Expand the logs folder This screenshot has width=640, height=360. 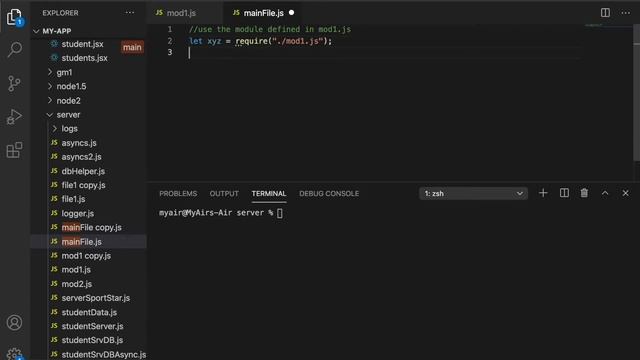coord(89,129)
